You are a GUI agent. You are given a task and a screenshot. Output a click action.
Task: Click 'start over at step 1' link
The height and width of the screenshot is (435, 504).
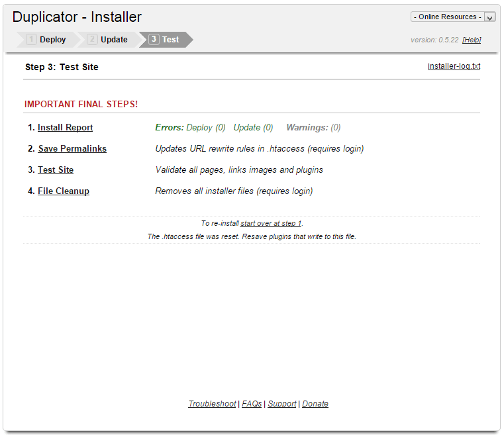pyautogui.click(x=271, y=224)
